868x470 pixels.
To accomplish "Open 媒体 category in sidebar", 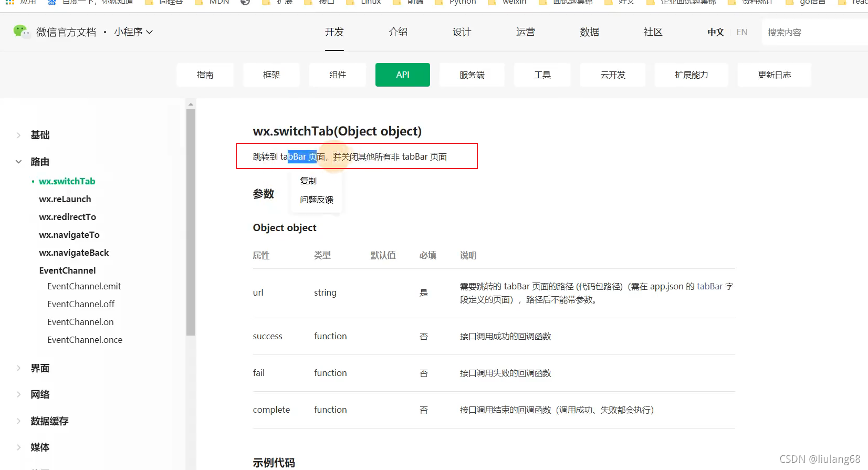I will tap(40, 447).
